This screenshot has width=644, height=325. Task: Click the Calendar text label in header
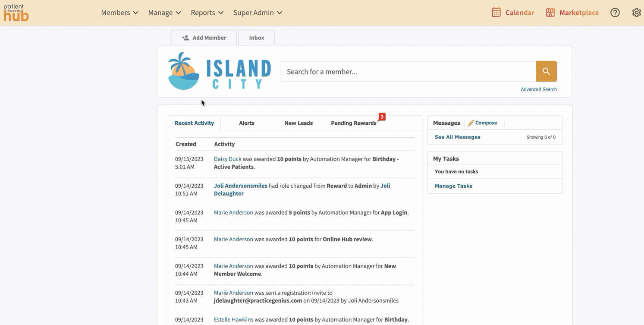pyautogui.click(x=520, y=13)
